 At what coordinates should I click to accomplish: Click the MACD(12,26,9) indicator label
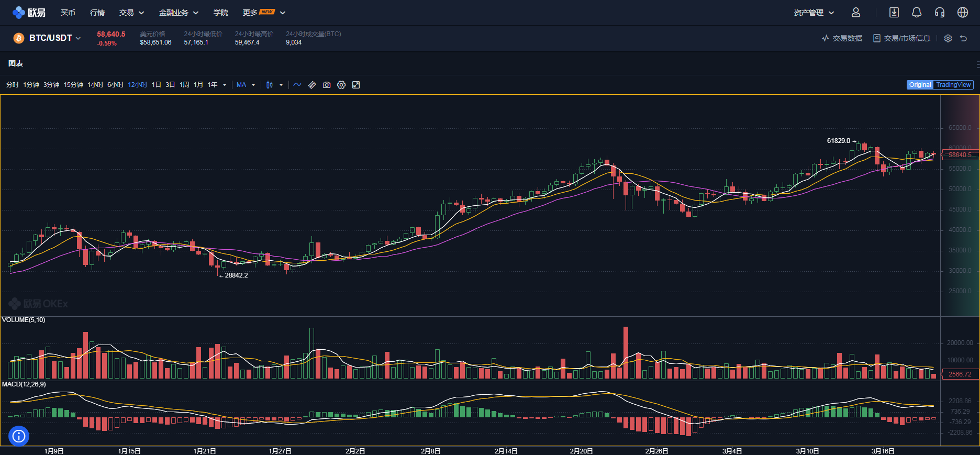(x=24, y=384)
